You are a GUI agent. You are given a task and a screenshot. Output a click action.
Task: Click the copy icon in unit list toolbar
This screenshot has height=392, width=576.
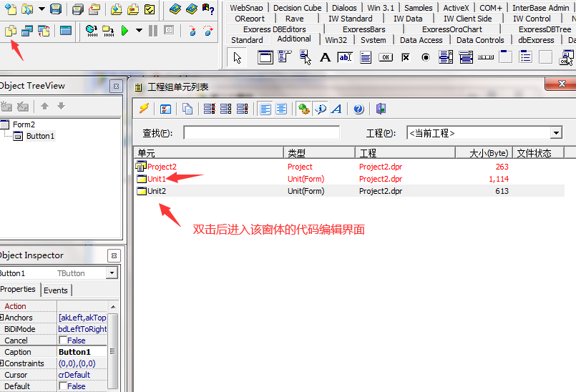tap(187, 109)
